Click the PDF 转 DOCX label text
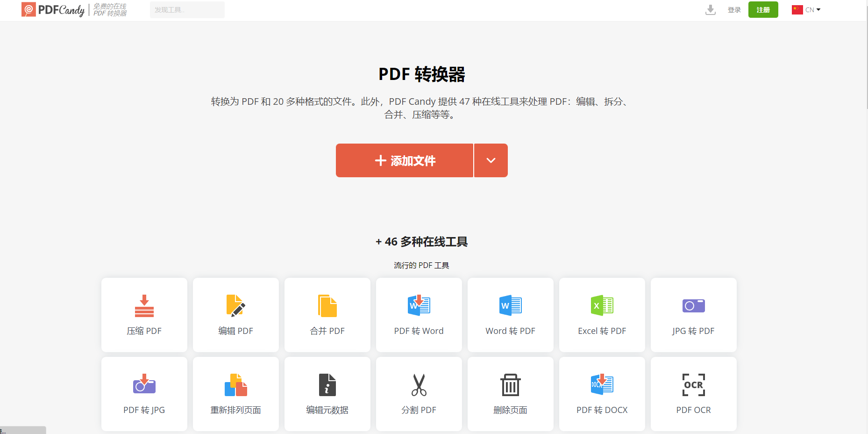Viewport: 868px width, 434px height. [x=602, y=410]
